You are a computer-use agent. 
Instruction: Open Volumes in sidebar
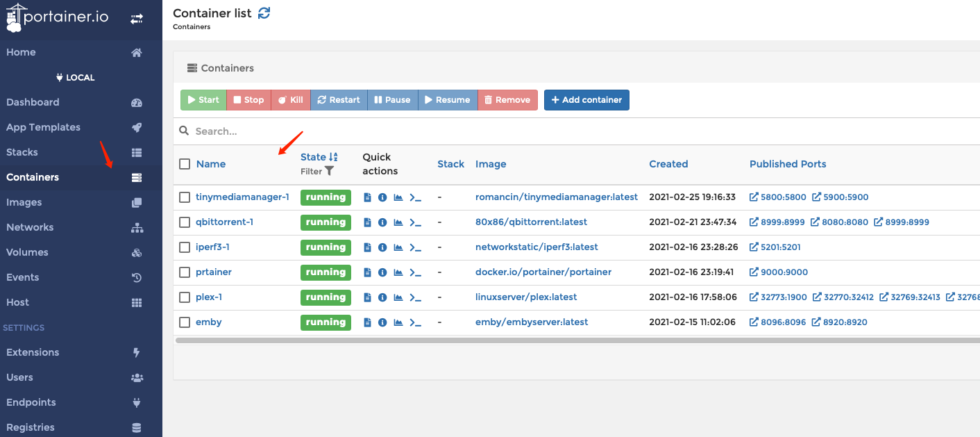[81, 252]
